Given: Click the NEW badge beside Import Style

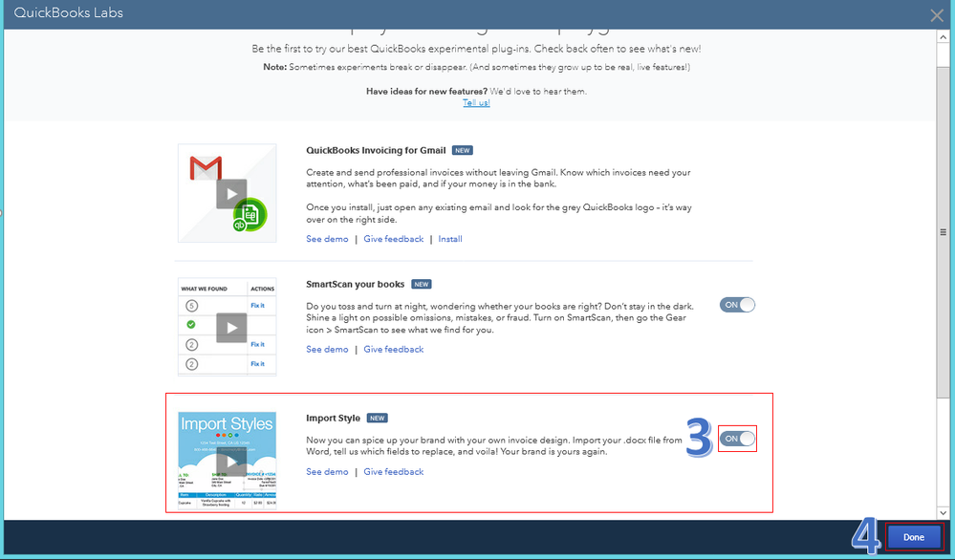Looking at the screenshot, I should 377,419.
